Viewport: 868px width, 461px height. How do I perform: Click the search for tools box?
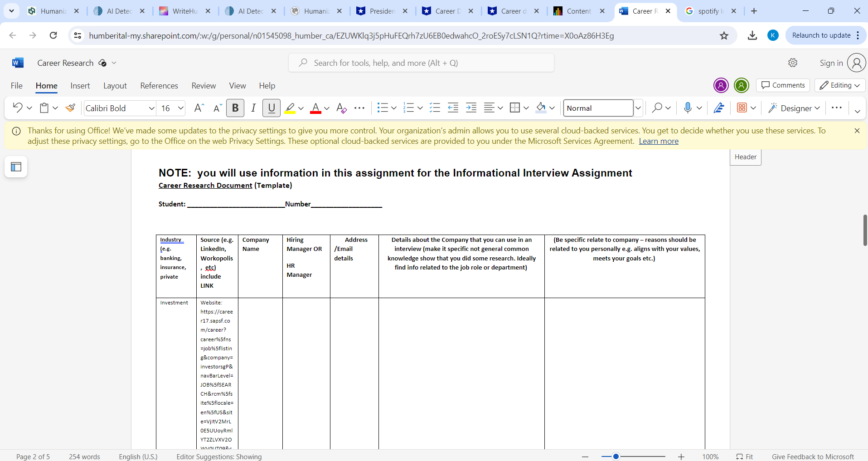(421, 63)
